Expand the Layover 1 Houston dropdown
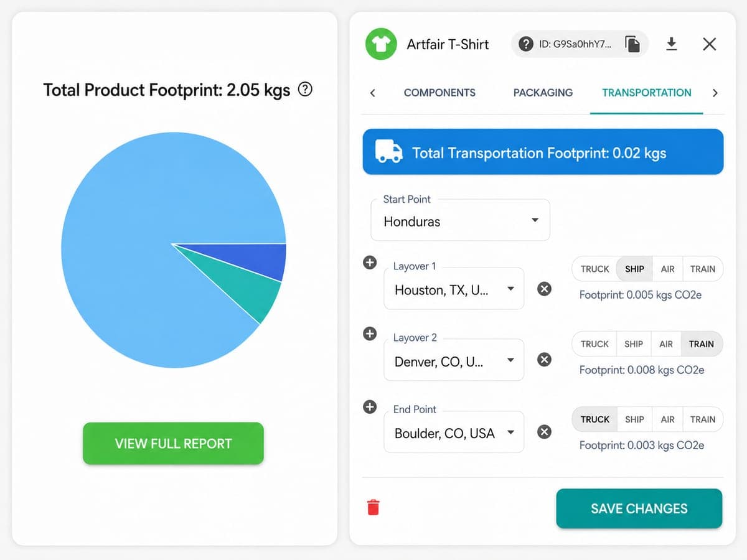The height and width of the screenshot is (560, 747). coord(454,289)
